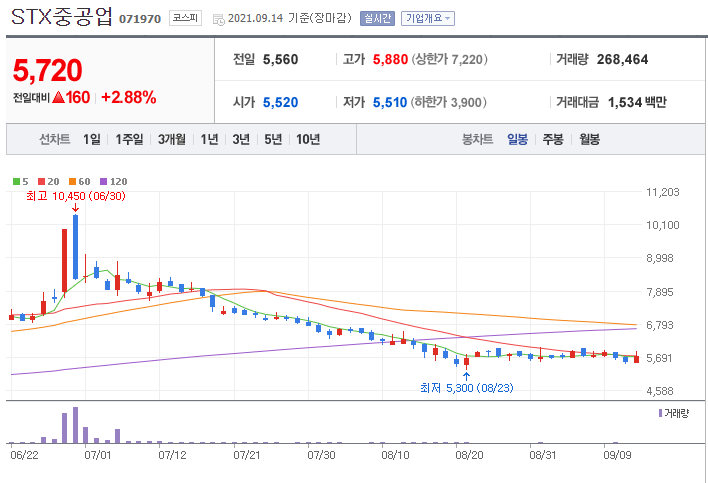Click the 시가 value 5,520
Screen dimensions: 708x483
click(x=280, y=102)
